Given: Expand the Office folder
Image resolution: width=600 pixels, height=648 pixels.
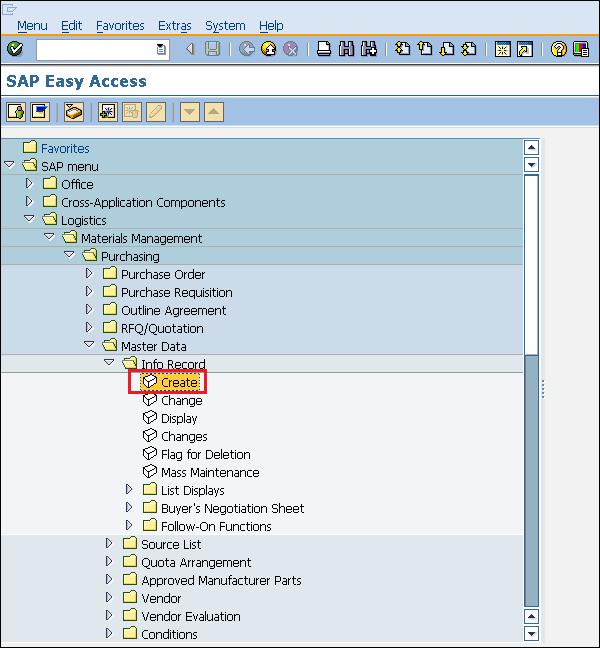Looking at the screenshot, I should pyautogui.click(x=29, y=183).
